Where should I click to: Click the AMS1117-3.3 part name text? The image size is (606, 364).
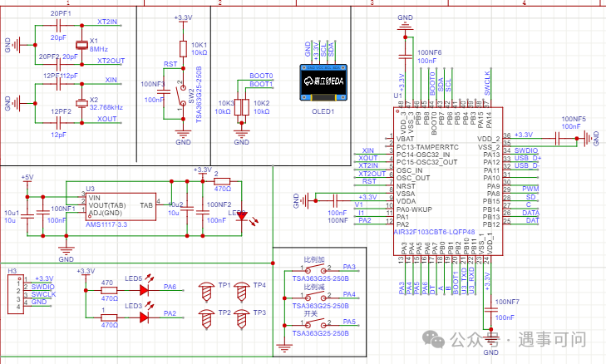click(x=106, y=224)
